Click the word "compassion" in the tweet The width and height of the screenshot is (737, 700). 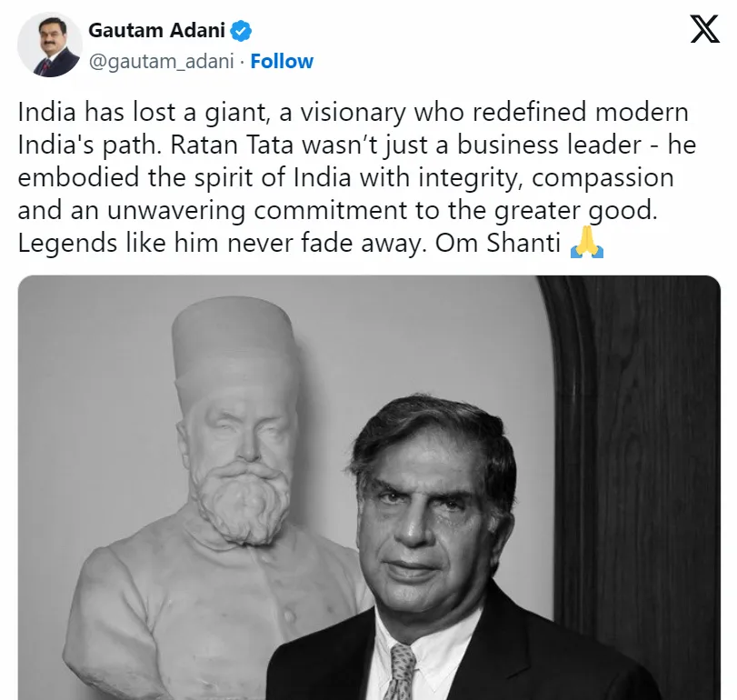[x=603, y=178]
